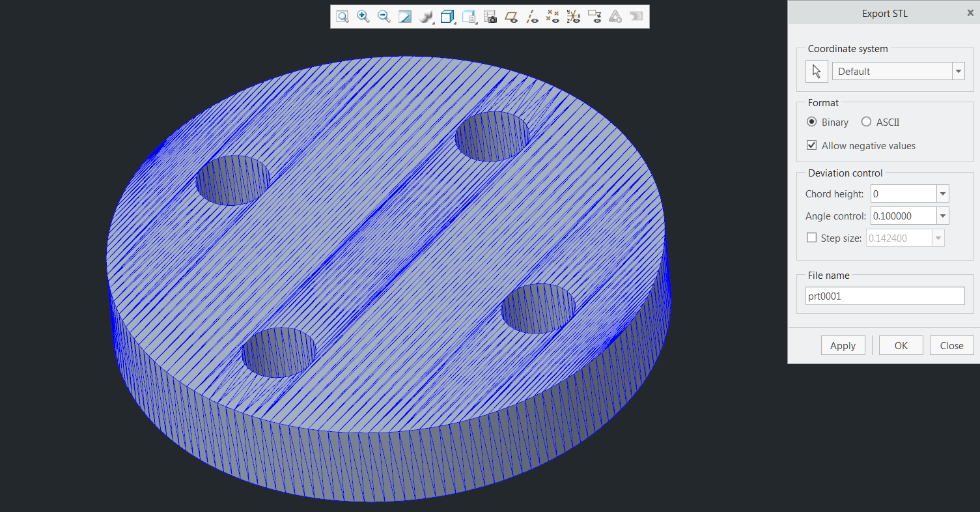Switch format to ASCII
This screenshot has width=980, height=512.
pos(866,122)
